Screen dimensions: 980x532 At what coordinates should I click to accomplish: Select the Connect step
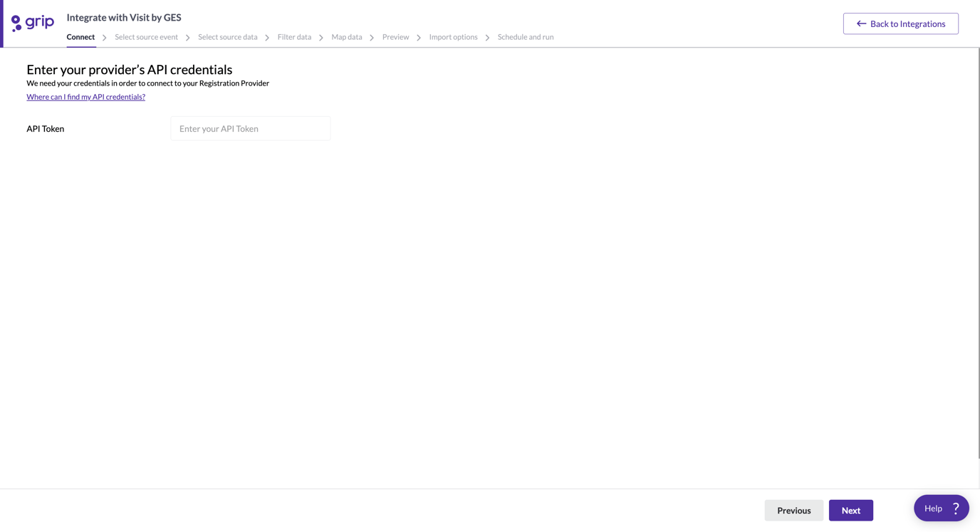[x=80, y=36]
